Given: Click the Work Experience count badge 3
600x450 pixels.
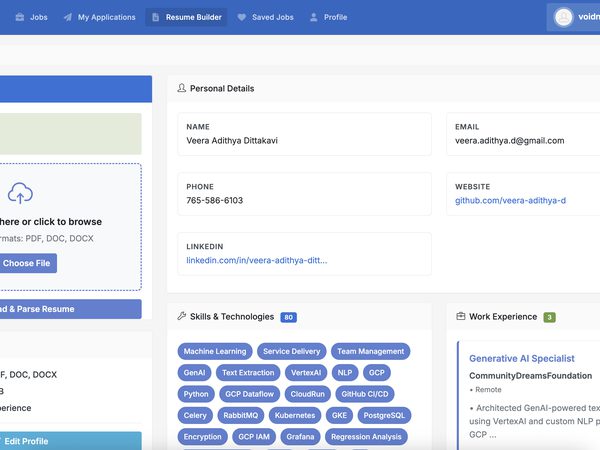Looking at the screenshot, I should (549, 317).
